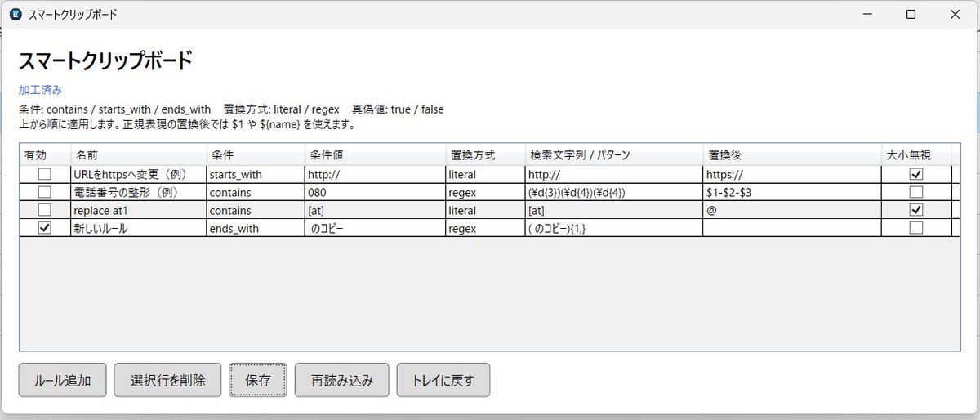Check 大小無視 for 電話番号の整形 row
Image resolution: width=980 pixels, height=420 pixels.
916,192
